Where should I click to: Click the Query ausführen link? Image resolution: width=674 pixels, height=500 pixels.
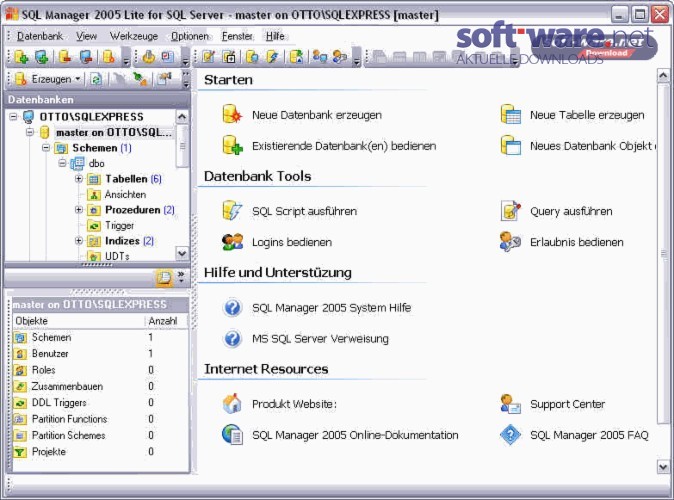coord(571,211)
